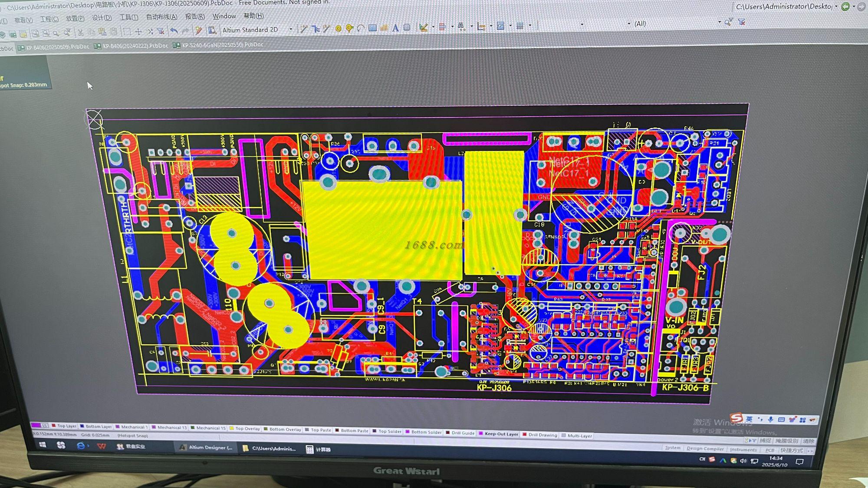Select the Drill Drawing layer tab
The width and height of the screenshot is (868, 488).
540,435
